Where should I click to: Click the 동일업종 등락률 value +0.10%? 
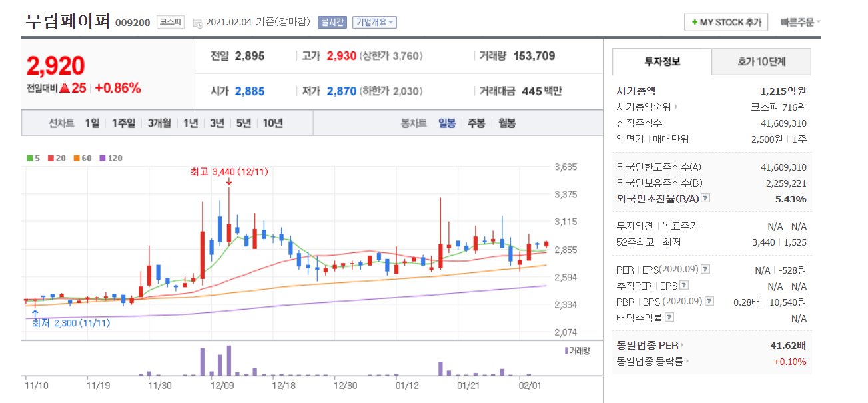[789, 361]
